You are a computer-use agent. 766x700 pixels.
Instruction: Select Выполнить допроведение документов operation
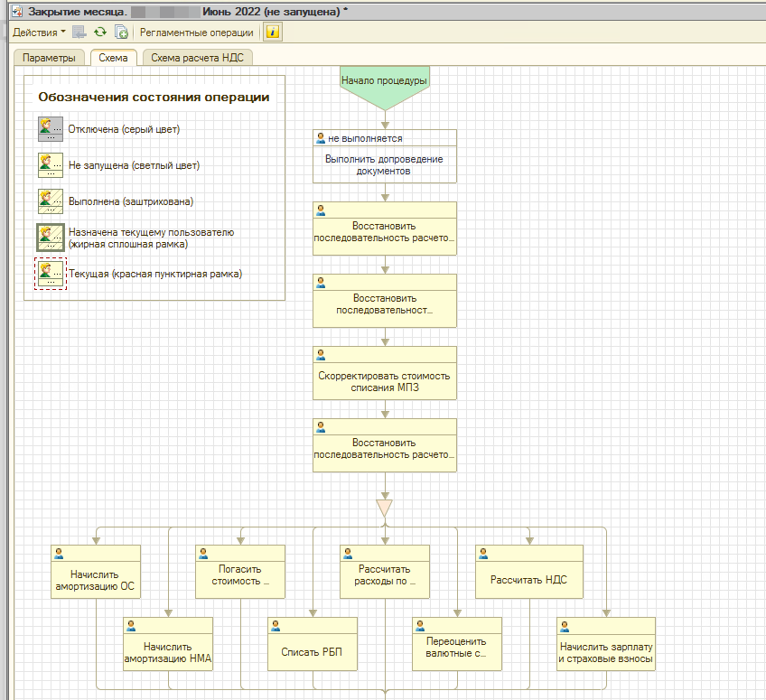tap(384, 164)
